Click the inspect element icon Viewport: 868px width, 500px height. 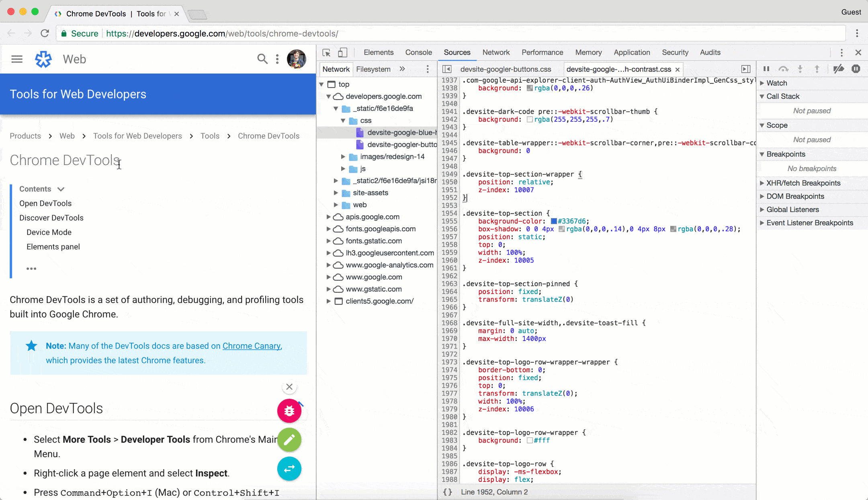click(327, 53)
